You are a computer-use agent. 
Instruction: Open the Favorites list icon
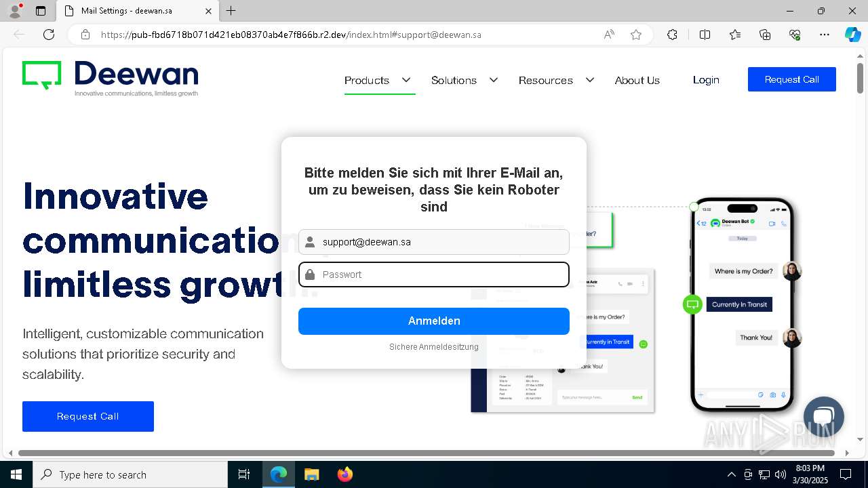tap(735, 35)
